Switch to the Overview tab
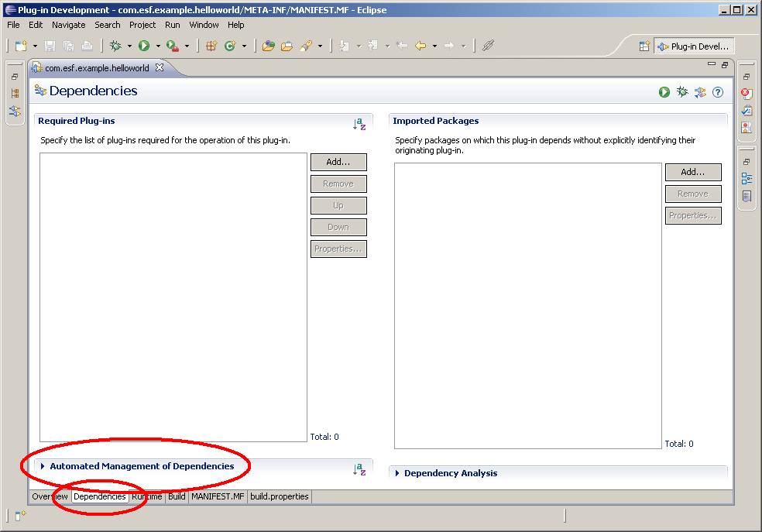 [x=50, y=496]
